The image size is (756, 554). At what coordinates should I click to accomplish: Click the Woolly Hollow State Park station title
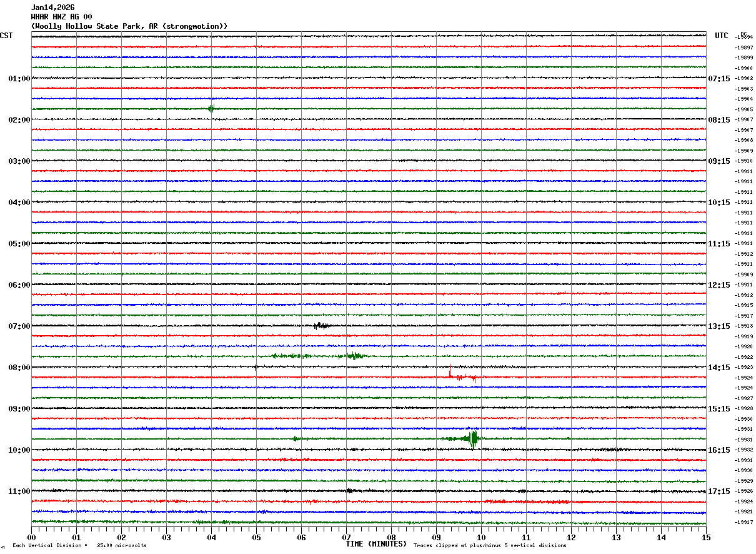click(x=129, y=26)
